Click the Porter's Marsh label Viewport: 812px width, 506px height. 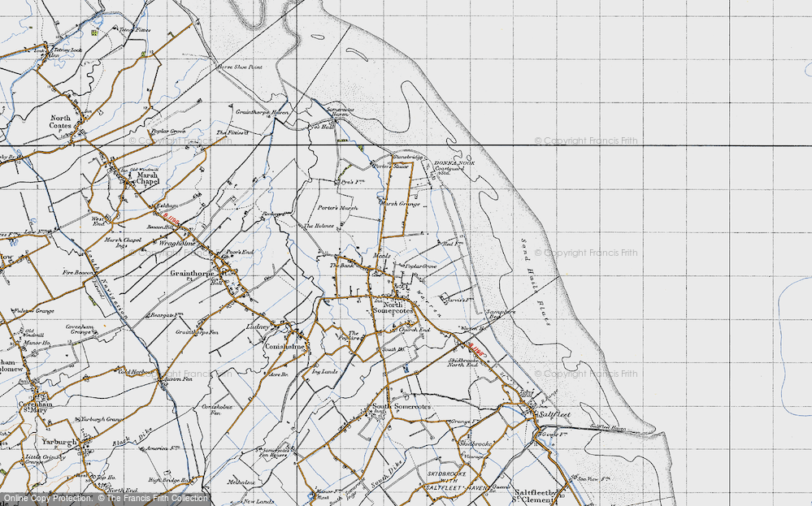(337, 208)
